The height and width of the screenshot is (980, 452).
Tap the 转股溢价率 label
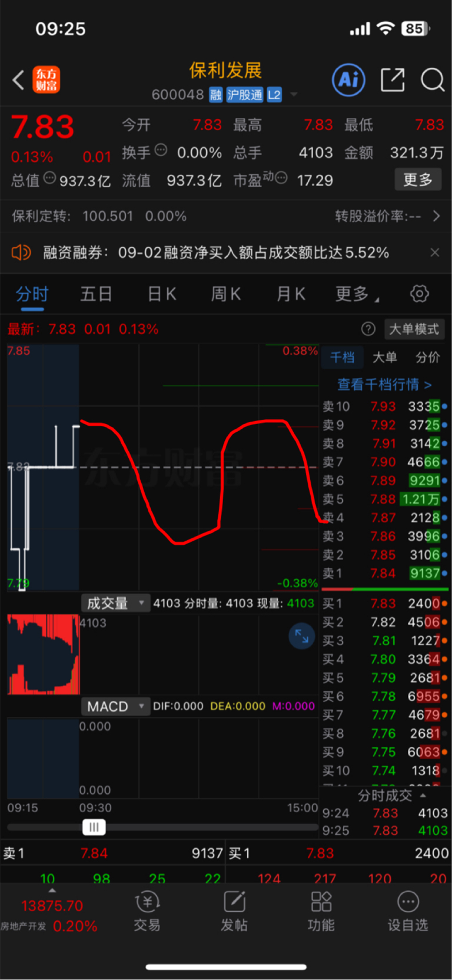(378, 216)
